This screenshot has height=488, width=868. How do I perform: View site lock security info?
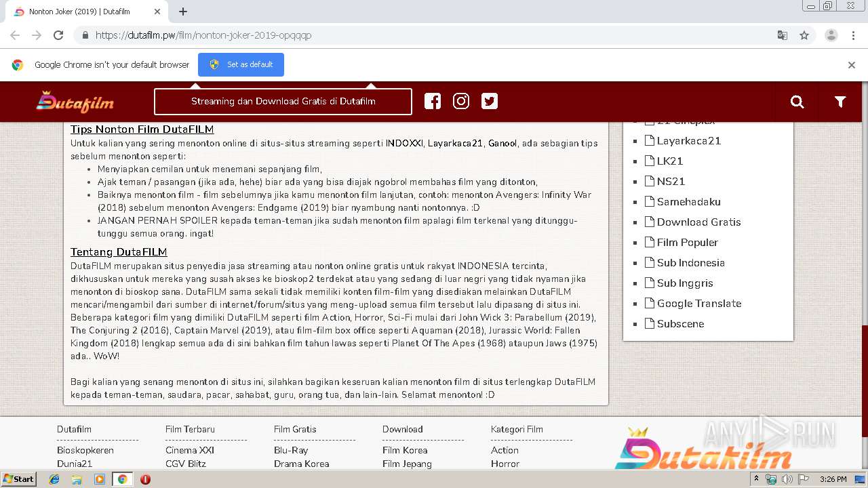(85, 35)
